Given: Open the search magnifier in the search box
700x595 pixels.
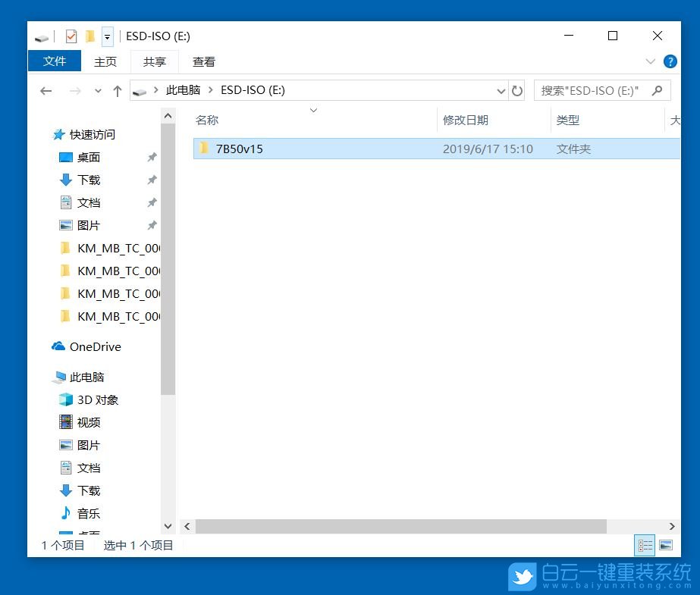Looking at the screenshot, I should tap(657, 90).
